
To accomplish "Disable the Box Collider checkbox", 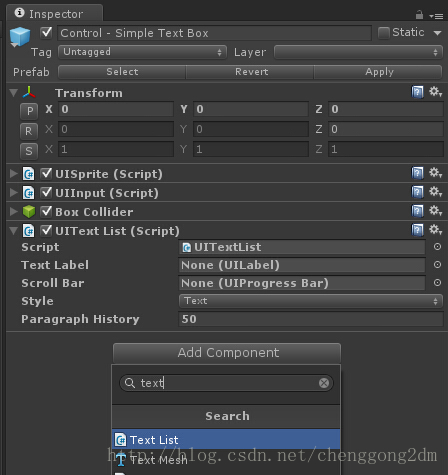I will (x=46, y=211).
